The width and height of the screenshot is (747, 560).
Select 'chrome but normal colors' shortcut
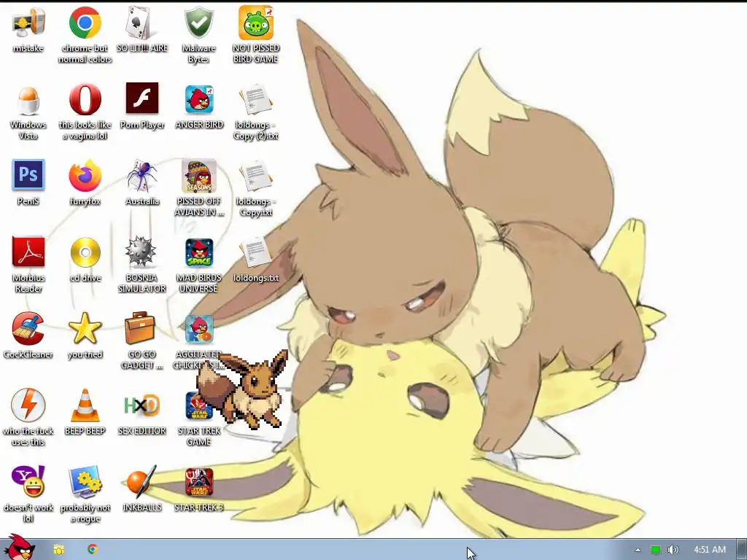[x=85, y=24]
